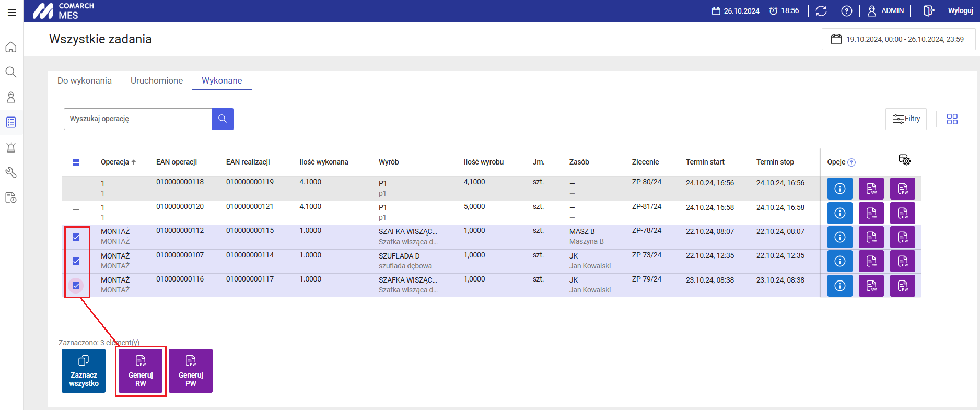980x410 pixels.
Task: Open the tools wrench sidebar icon
Action: coord(11,172)
